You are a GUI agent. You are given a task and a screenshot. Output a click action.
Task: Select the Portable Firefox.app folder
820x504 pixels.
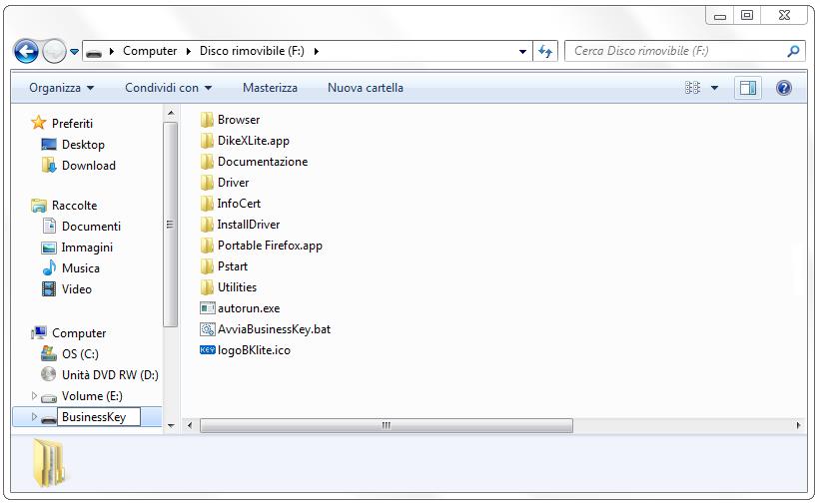(x=270, y=246)
